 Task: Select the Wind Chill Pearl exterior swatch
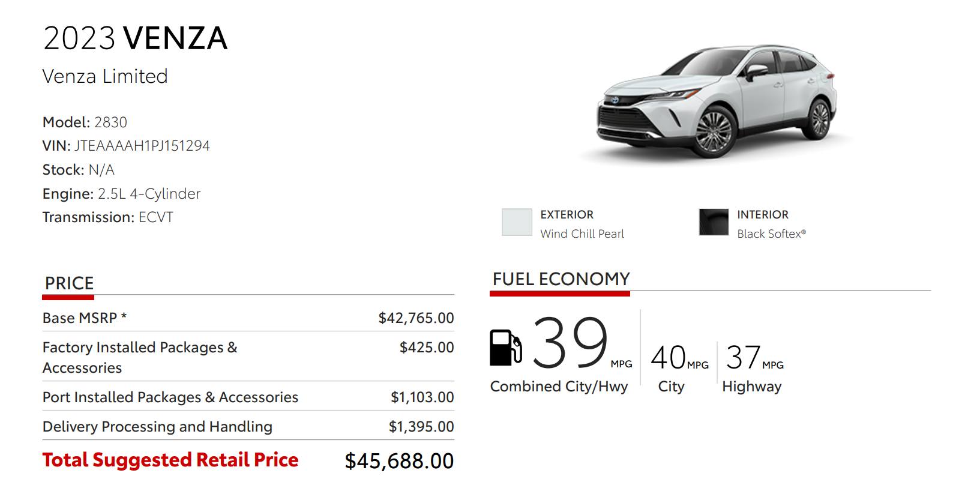[517, 223]
